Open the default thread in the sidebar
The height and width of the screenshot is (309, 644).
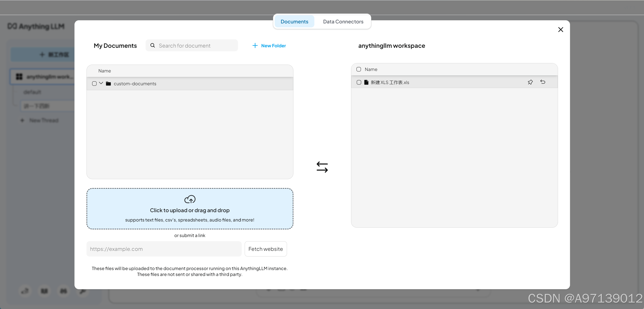coord(32,92)
